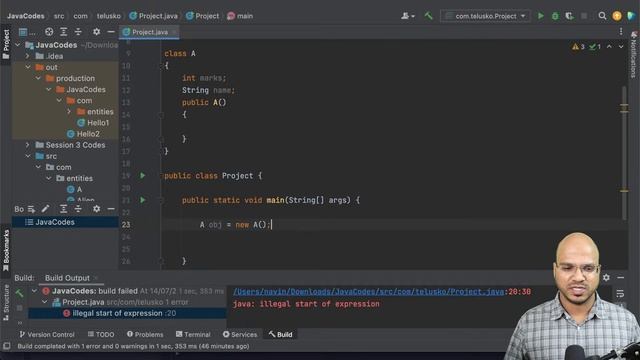This screenshot has width=640, height=360.
Task: Open Terminal tool tab
Action: point(193,334)
